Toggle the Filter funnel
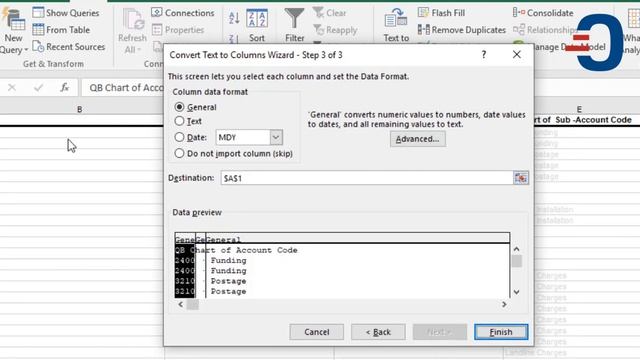This screenshot has height=360, width=640. 294,26
